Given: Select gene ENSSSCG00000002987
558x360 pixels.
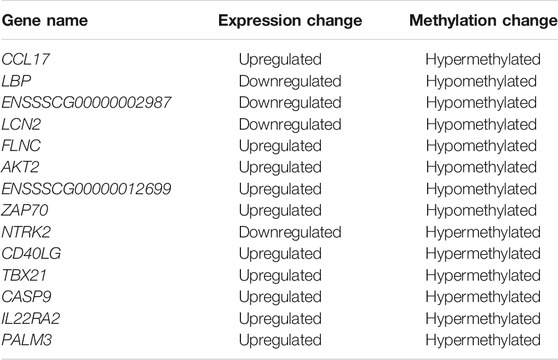Looking at the screenshot, I should (86, 102).
